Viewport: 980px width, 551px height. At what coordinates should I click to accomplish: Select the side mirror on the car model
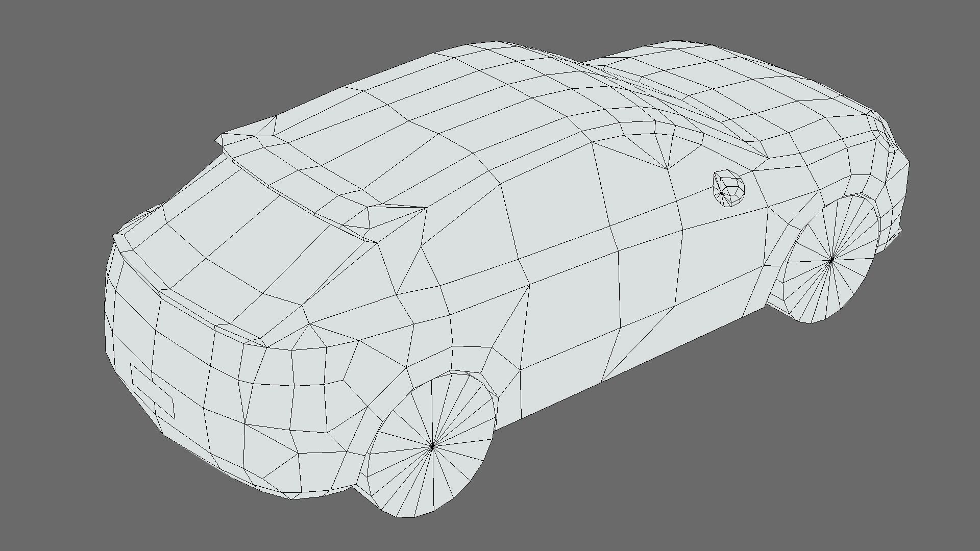[x=728, y=188]
